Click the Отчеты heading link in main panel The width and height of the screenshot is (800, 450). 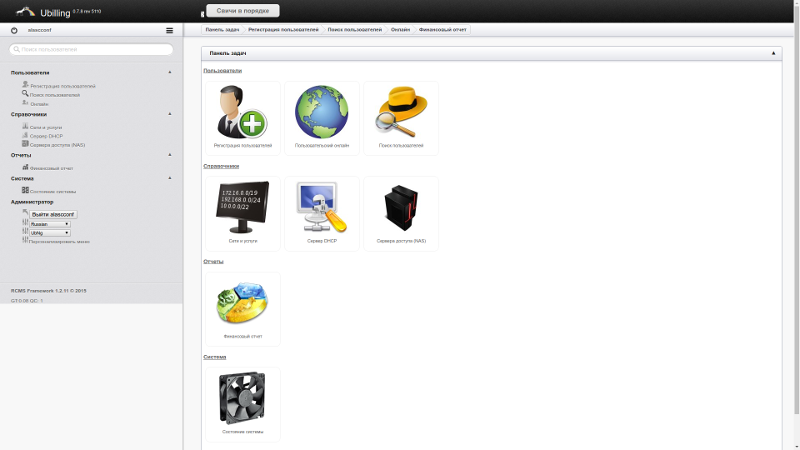point(213,261)
